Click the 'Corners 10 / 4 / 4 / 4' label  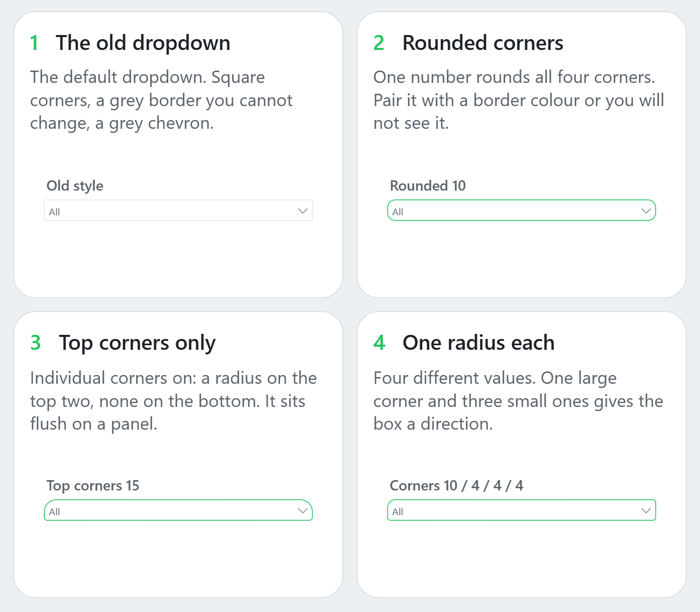coord(456,485)
